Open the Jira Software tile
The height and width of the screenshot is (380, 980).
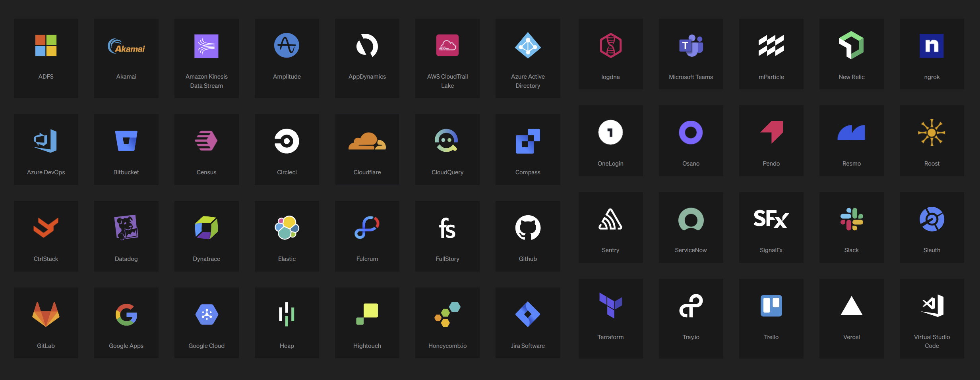click(x=528, y=323)
